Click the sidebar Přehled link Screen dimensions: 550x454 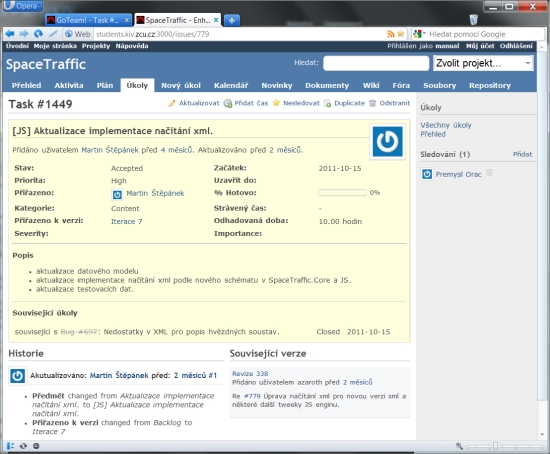pos(433,134)
